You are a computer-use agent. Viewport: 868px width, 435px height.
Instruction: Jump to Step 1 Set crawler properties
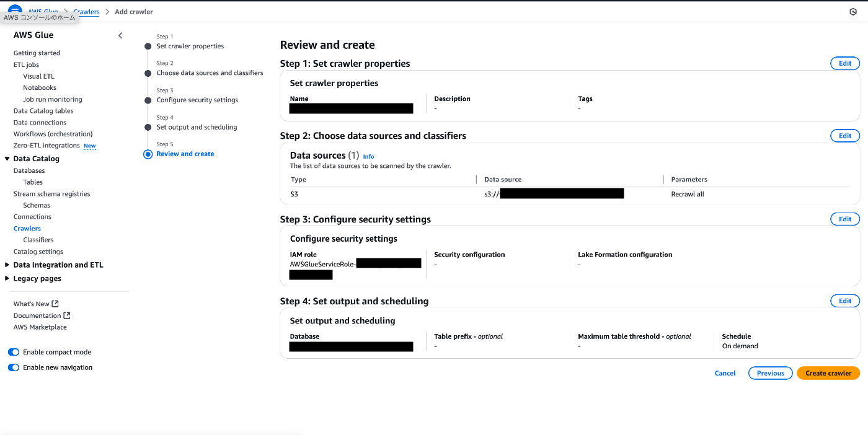coord(190,46)
